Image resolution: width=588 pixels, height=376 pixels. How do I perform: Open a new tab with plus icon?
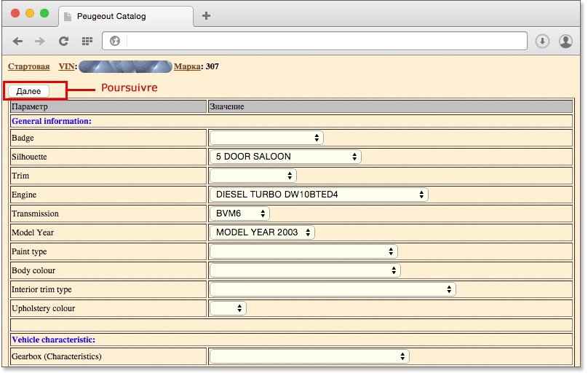(x=206, y=15)
